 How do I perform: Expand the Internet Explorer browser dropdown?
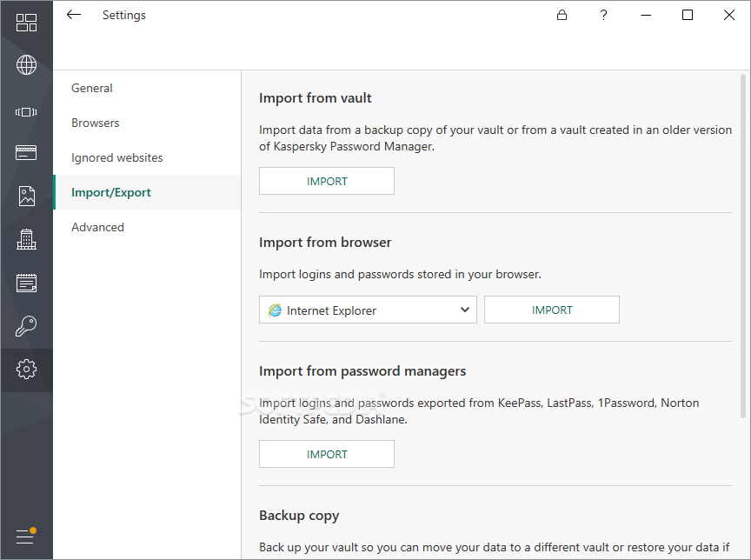coord(368,310)
